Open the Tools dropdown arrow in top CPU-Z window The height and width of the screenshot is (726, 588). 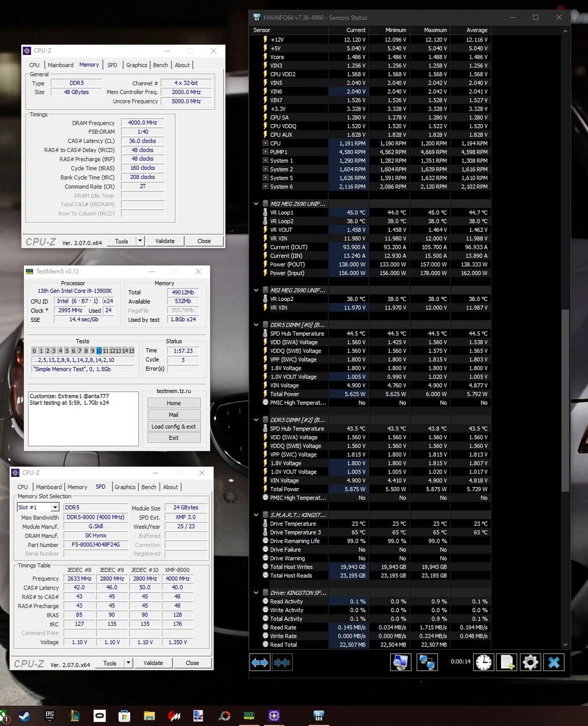(140, 241)
